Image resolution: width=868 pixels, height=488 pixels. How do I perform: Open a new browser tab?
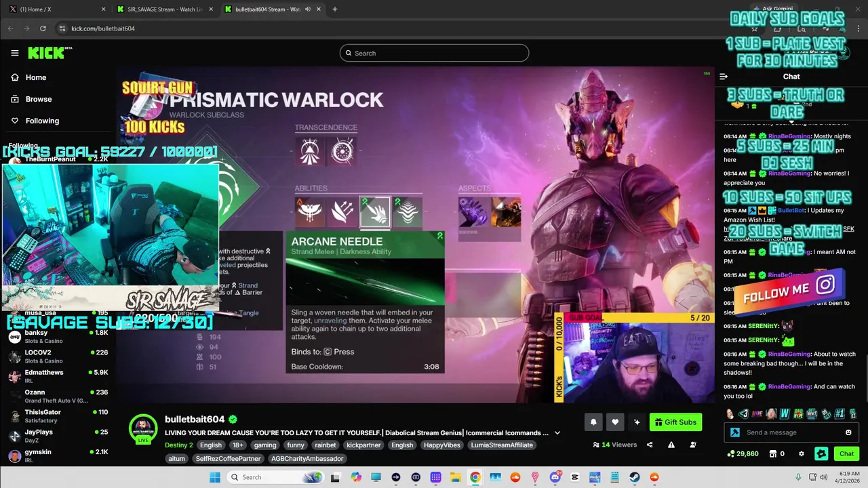pyautogui.click(x=334, y=9)
